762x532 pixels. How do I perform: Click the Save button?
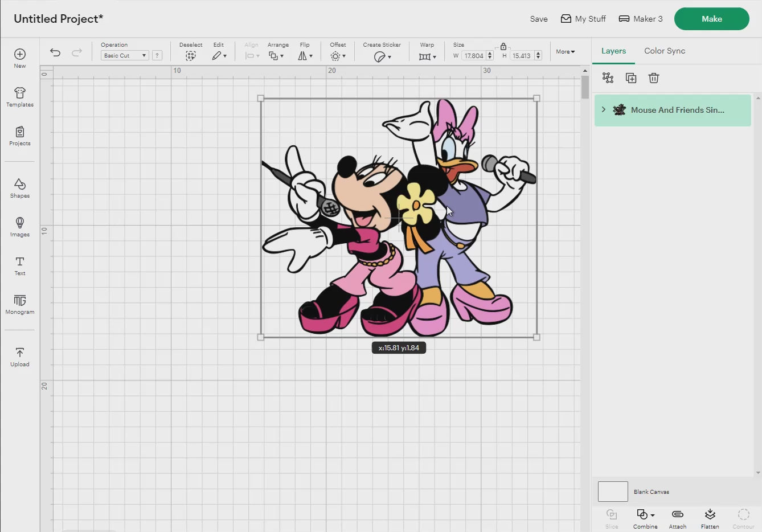pyautogui.click(x=539, y=19)
